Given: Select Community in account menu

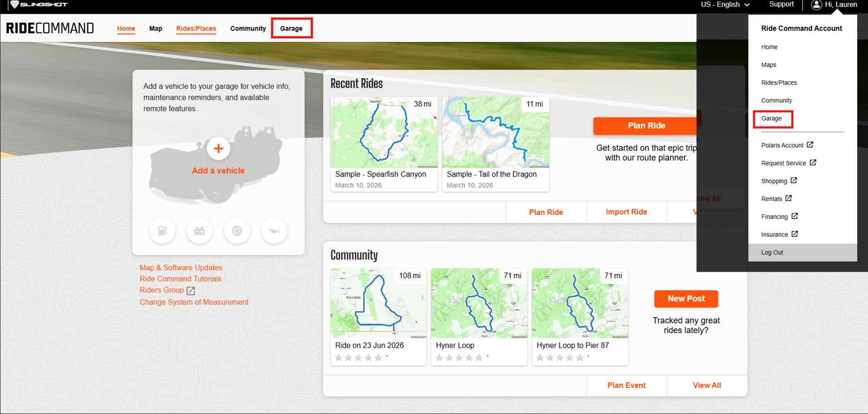Looking at the screenshot, I should [777, 100].
